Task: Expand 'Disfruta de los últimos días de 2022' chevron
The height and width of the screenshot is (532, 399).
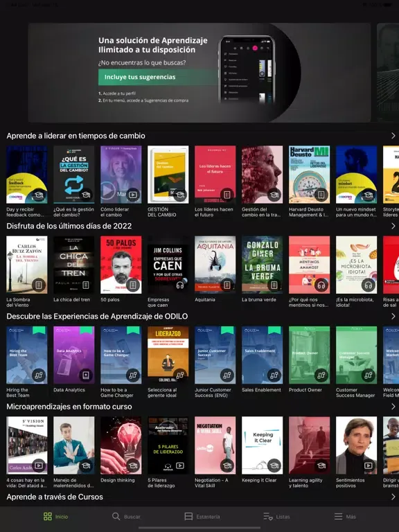Action: tap(393, 226)
